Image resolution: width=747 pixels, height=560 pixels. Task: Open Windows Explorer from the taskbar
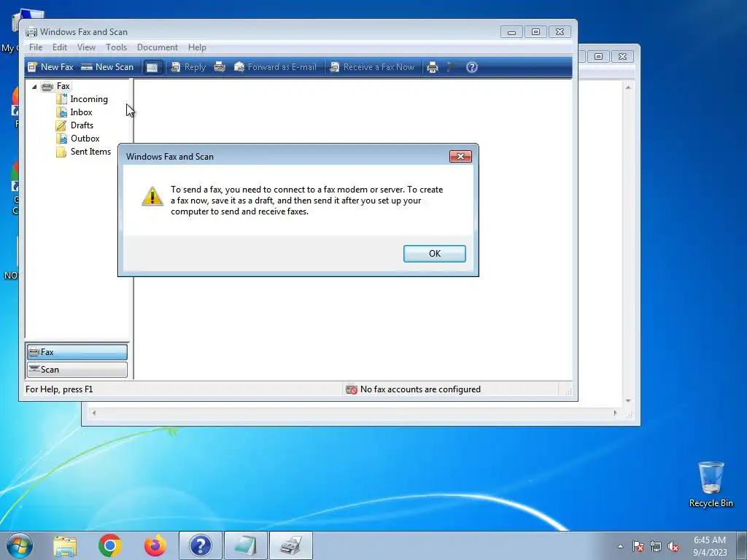[x=65, y=545]
